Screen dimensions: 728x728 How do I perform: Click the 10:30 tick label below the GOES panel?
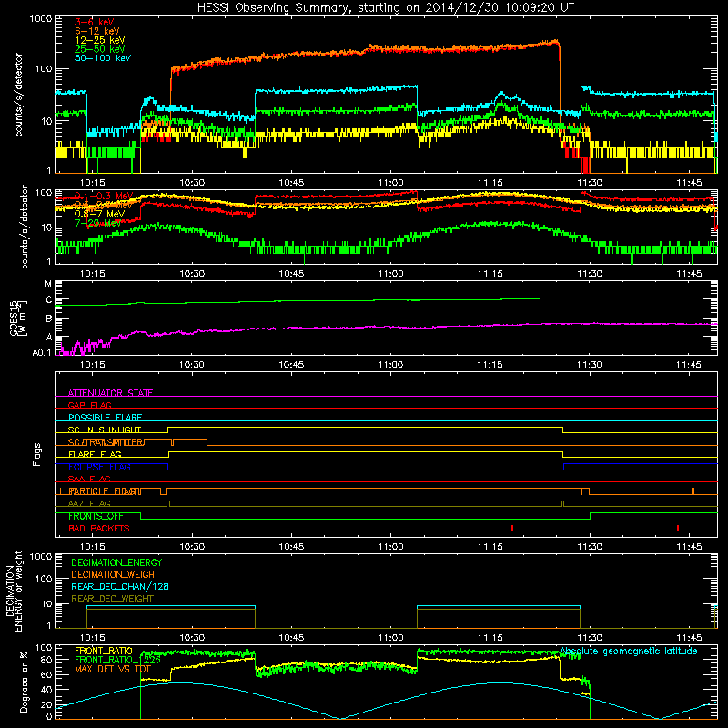coord(192,365)
